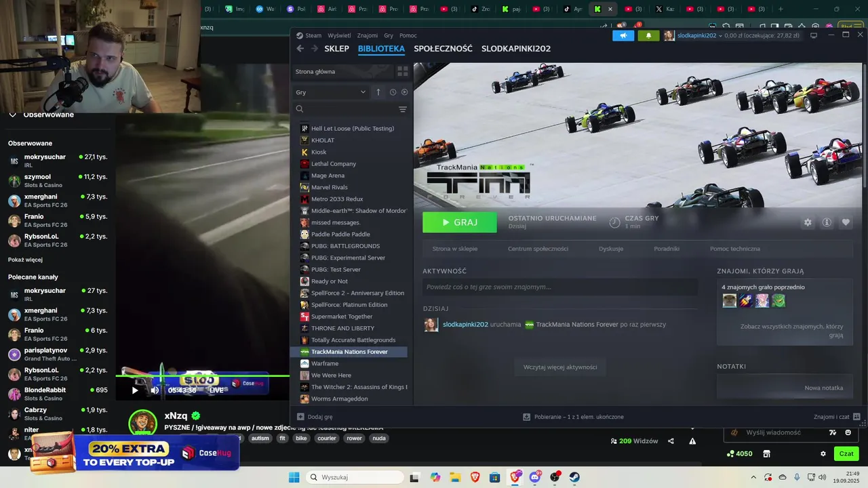Play the Kick stream video
This screenshot has width=868, height=488.
coord(134,390)
